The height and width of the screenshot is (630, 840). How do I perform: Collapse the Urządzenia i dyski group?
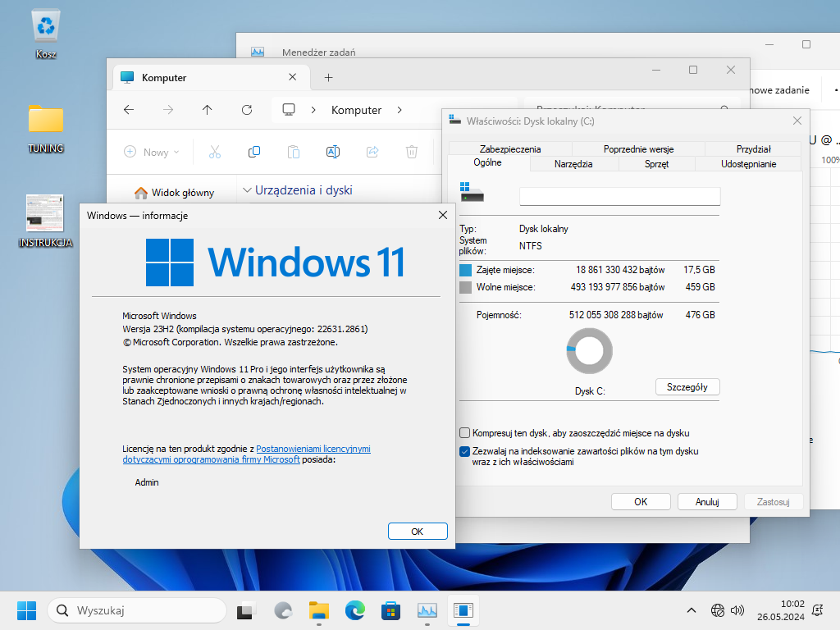point(247,190)
